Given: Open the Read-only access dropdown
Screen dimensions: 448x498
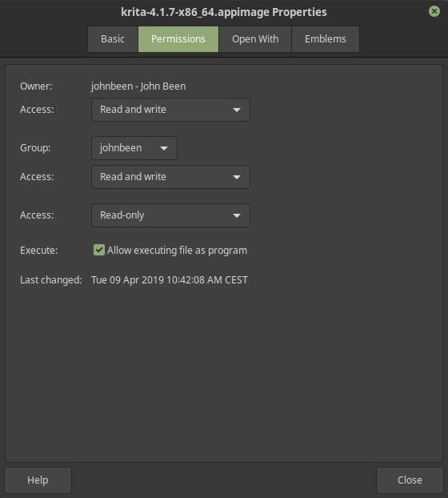Looking at the screenshot, I should (170, 215).
